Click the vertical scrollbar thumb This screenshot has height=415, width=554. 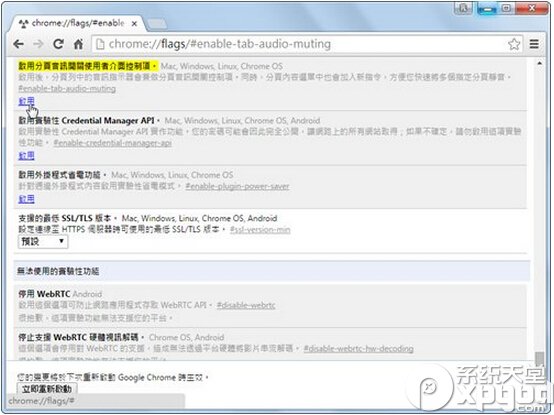[540, 359]
